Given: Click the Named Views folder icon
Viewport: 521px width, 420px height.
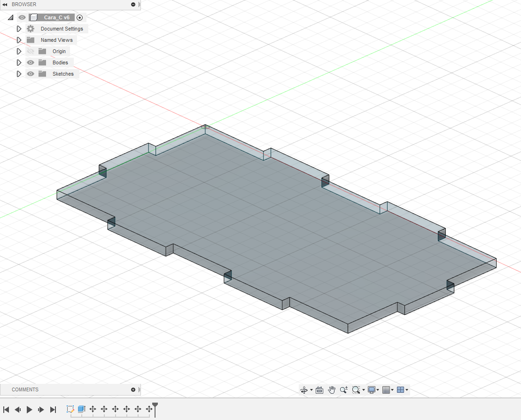Looking at the screenshot, I should (31, 40).
